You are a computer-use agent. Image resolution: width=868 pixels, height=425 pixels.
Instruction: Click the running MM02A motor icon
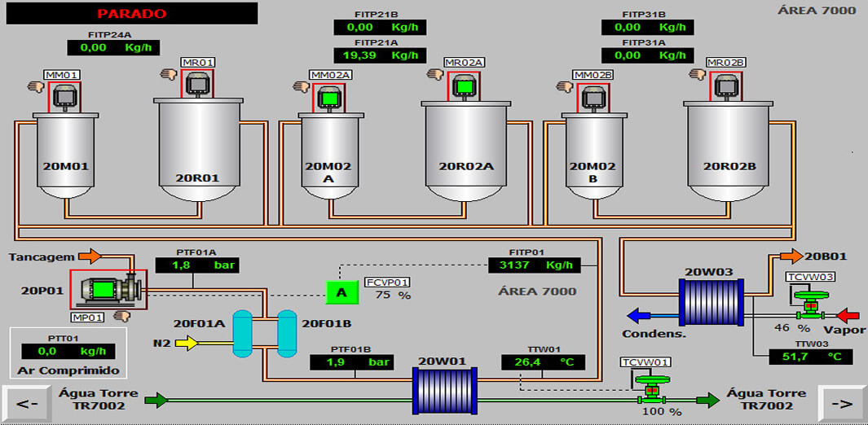tap(330, 98)
